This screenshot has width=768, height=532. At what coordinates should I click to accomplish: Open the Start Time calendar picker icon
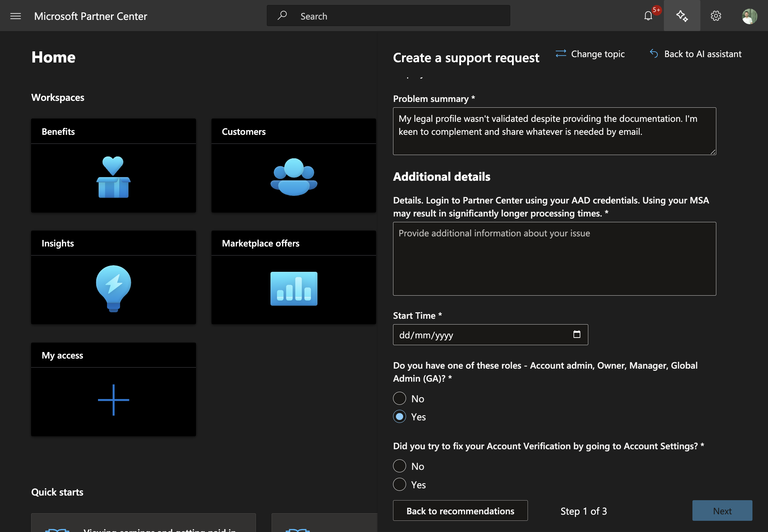(x=577, y=334)
